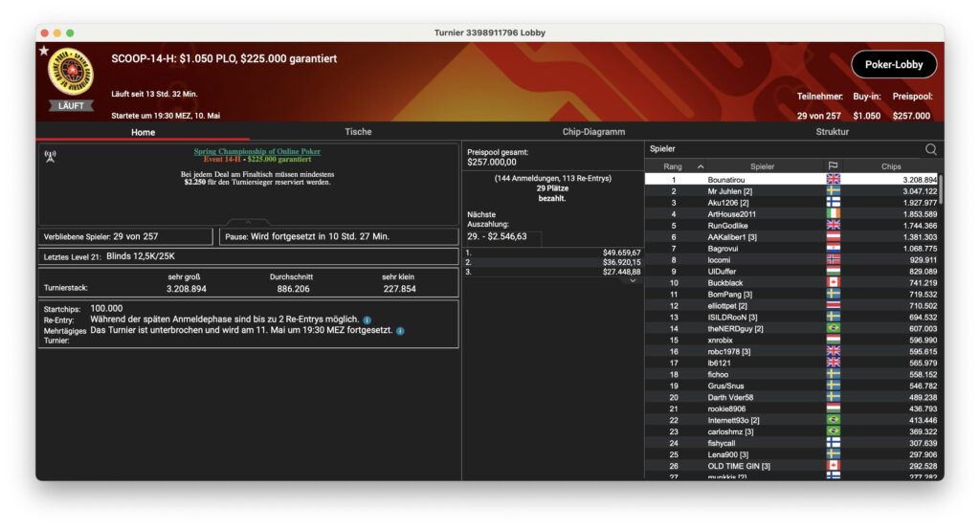Expand the payout list with down chevron
The image size is (980, 528).
tap(633, 280)
